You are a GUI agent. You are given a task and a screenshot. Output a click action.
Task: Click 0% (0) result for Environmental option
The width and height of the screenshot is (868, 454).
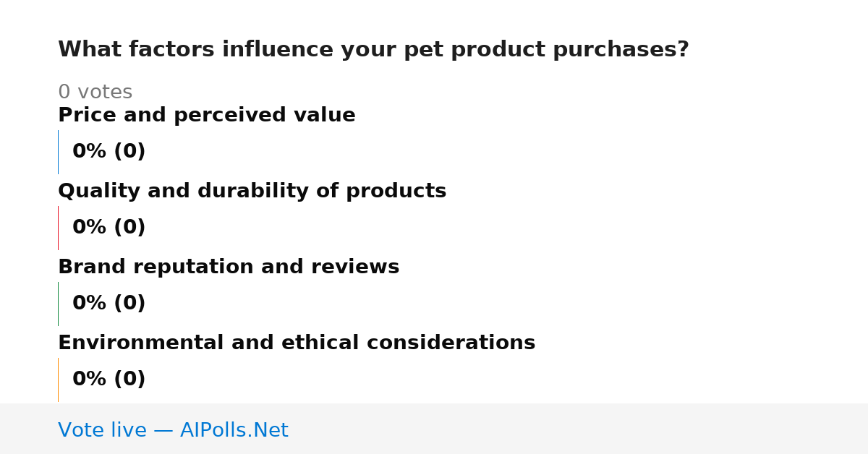pos(109,380)
